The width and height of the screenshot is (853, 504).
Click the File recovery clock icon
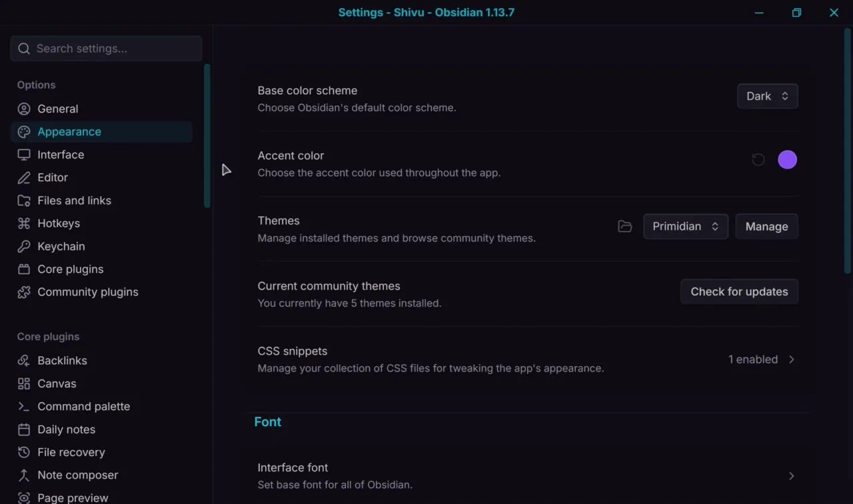(x=24, y=453)
